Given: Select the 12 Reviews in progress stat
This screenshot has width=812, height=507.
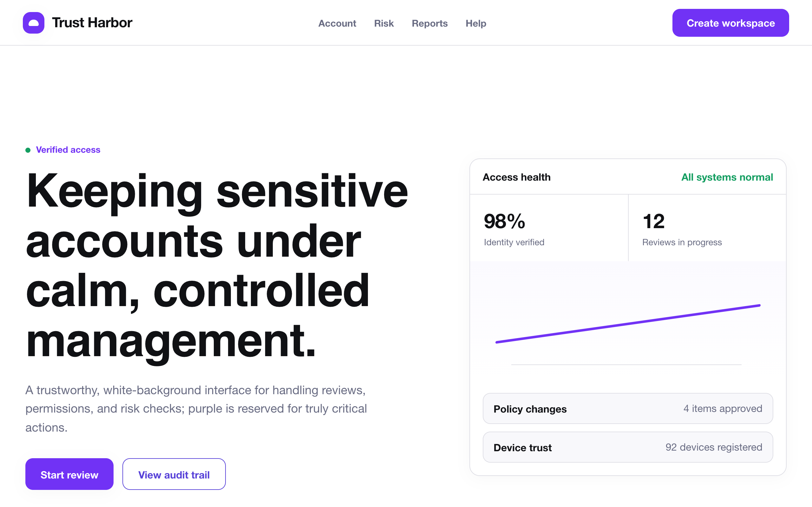Looking at the screenshot, I should coord(707,228).
